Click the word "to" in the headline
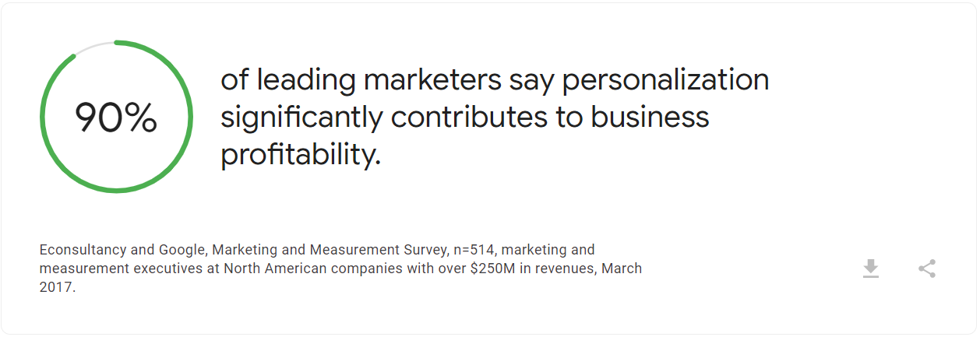This screenshot has width=980, height=337. click(x=565, y=117)
